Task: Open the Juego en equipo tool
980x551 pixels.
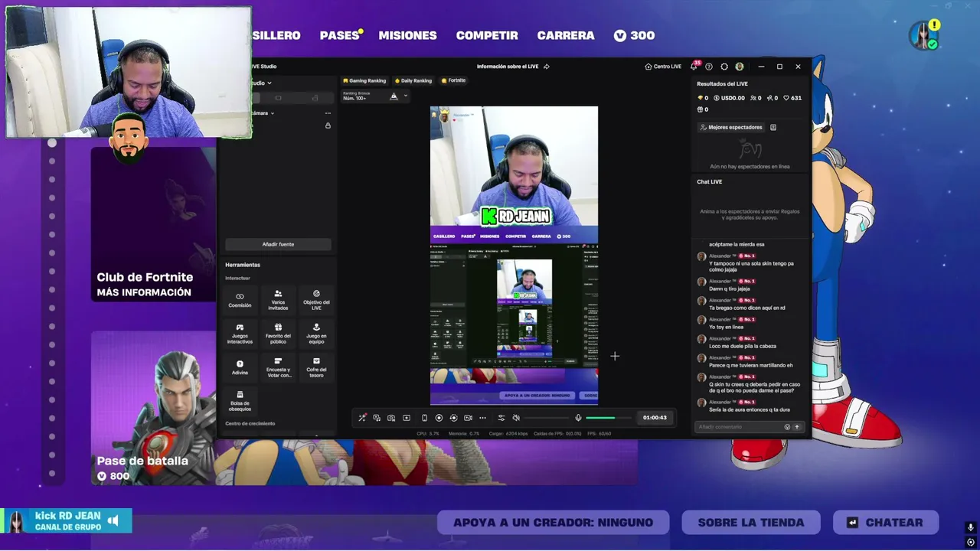Action: (316, 333)
